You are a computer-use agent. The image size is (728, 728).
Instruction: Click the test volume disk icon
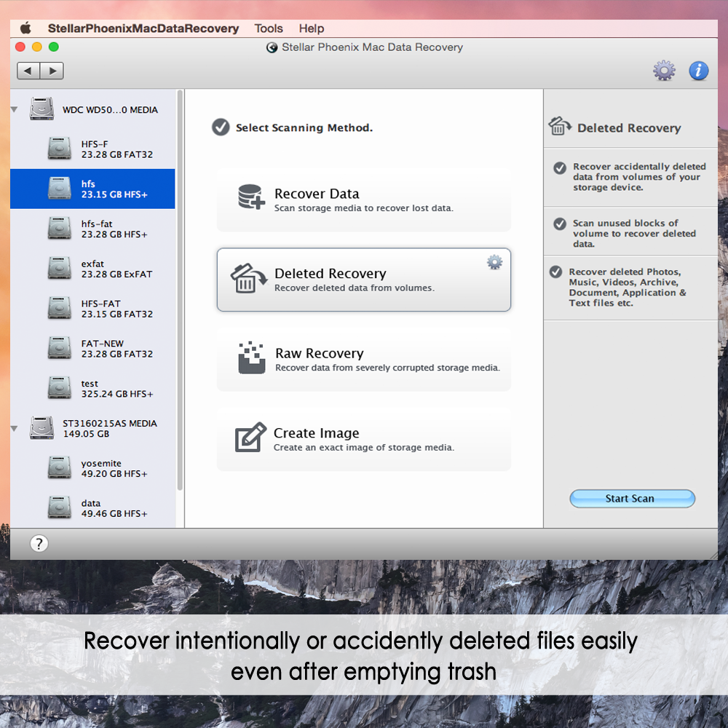point(60,388)
